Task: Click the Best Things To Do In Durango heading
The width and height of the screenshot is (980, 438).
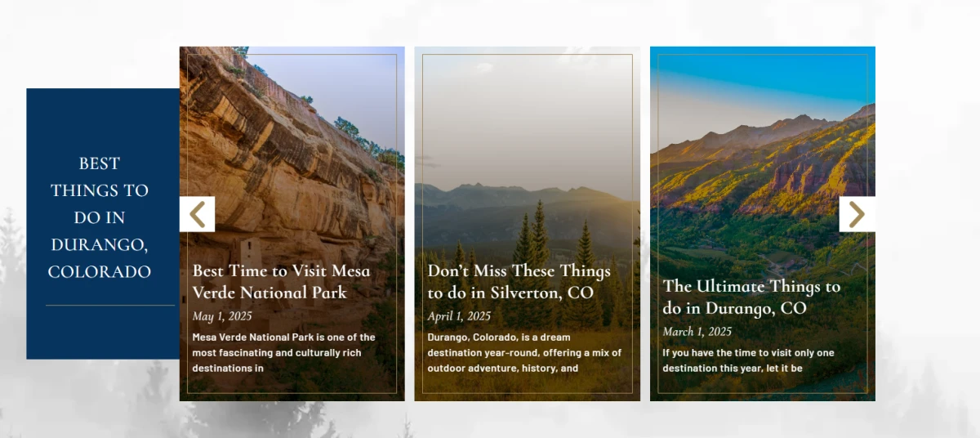Action: pos(100,217)
